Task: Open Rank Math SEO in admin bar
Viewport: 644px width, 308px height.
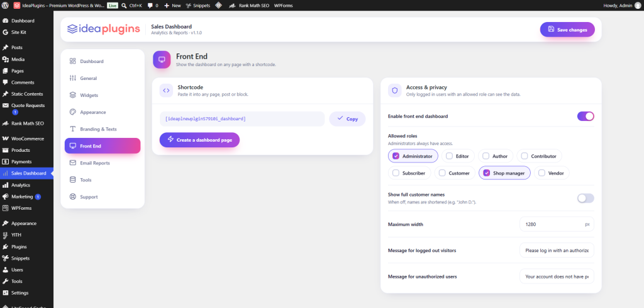Action: coord(249,6)
